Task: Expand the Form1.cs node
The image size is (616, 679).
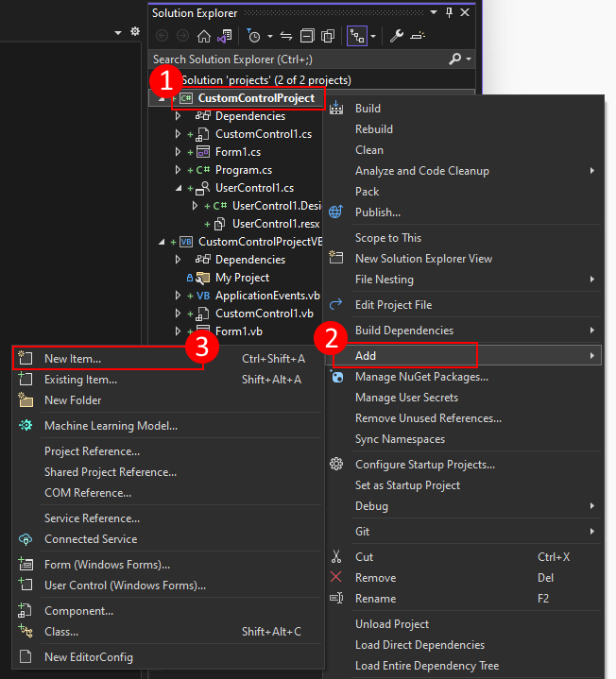Action: tap(178, 152)
